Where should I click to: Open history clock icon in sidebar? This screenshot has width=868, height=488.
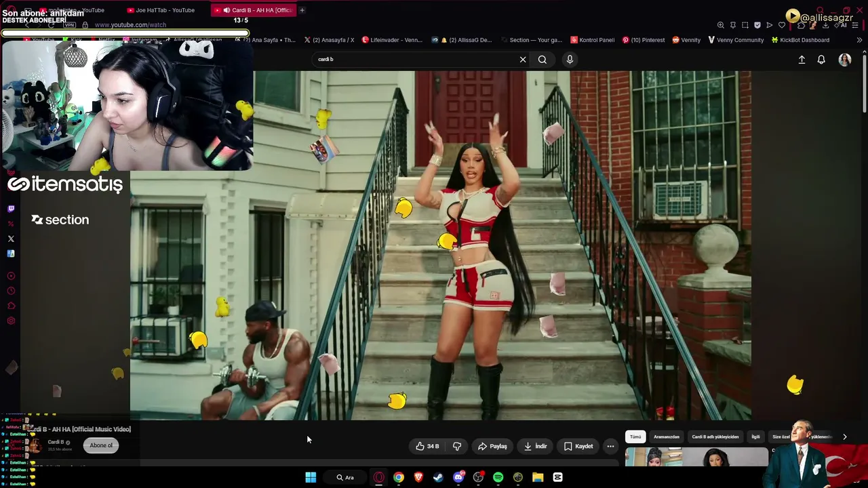pyautogui.click(x=11, y=291)
